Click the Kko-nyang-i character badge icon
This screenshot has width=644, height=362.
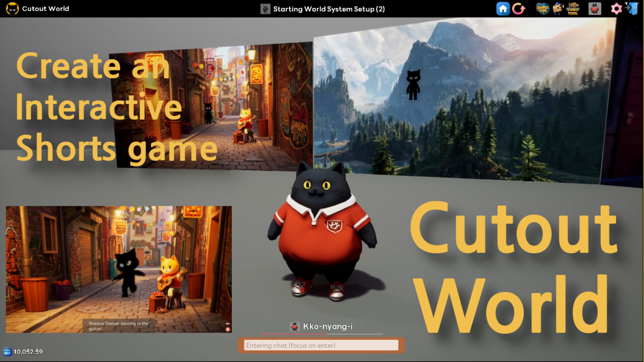[295, 326]
